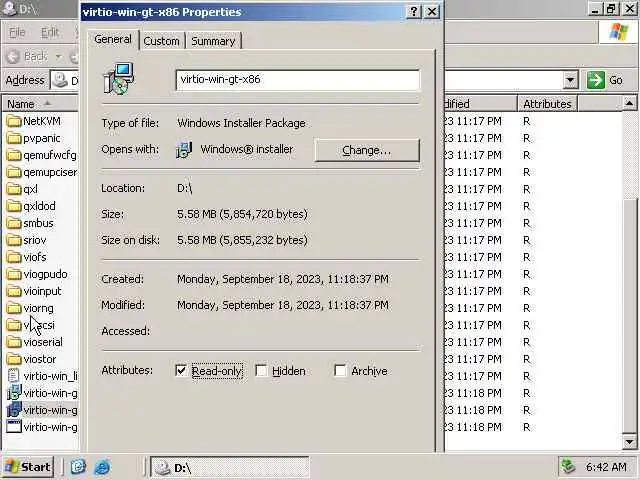Click the taskbar clock showing 6:42 AM
The image size is (640, 480).
606,467
